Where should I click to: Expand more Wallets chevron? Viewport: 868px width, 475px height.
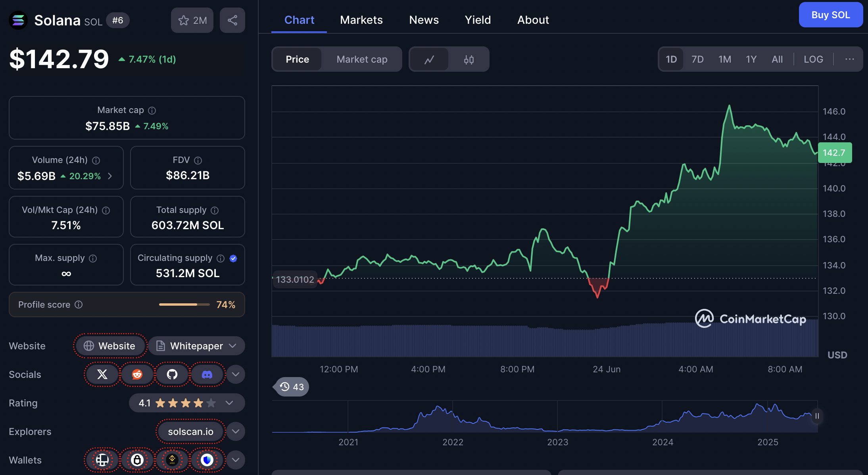[236, 460]
